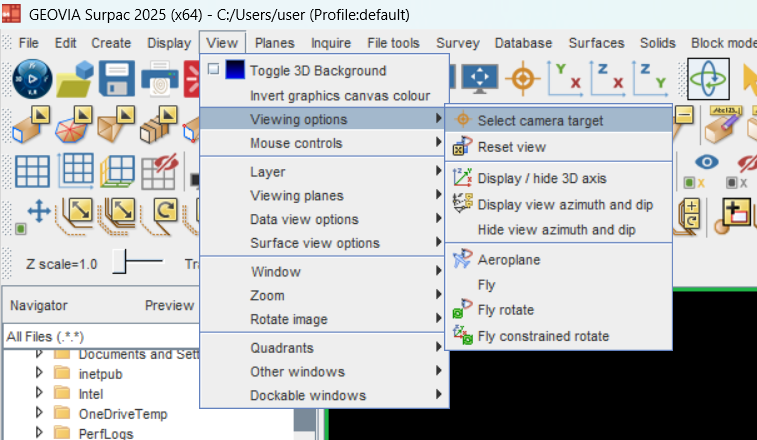Choose Hide view azimuth and dip

pos(559,229)
